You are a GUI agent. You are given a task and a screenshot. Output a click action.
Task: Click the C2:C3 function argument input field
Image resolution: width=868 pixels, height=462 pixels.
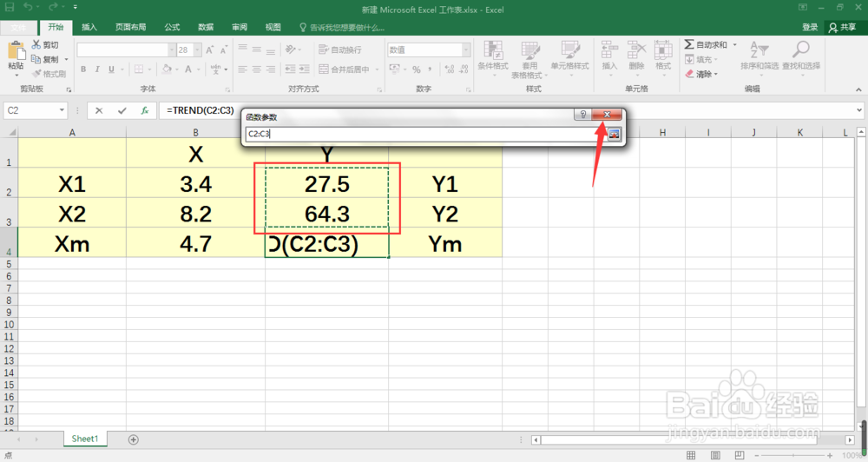tap(425, 134)
